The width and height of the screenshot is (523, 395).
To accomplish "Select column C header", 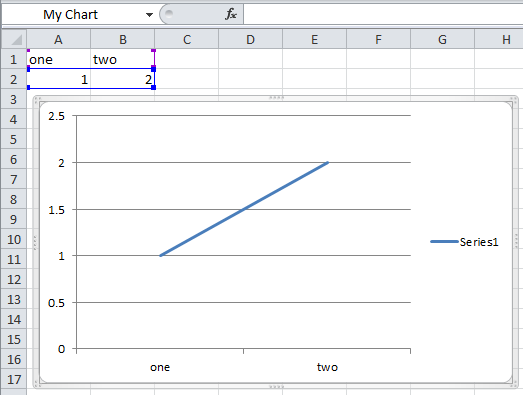I will pyautogui.click(x=186, y=39).
